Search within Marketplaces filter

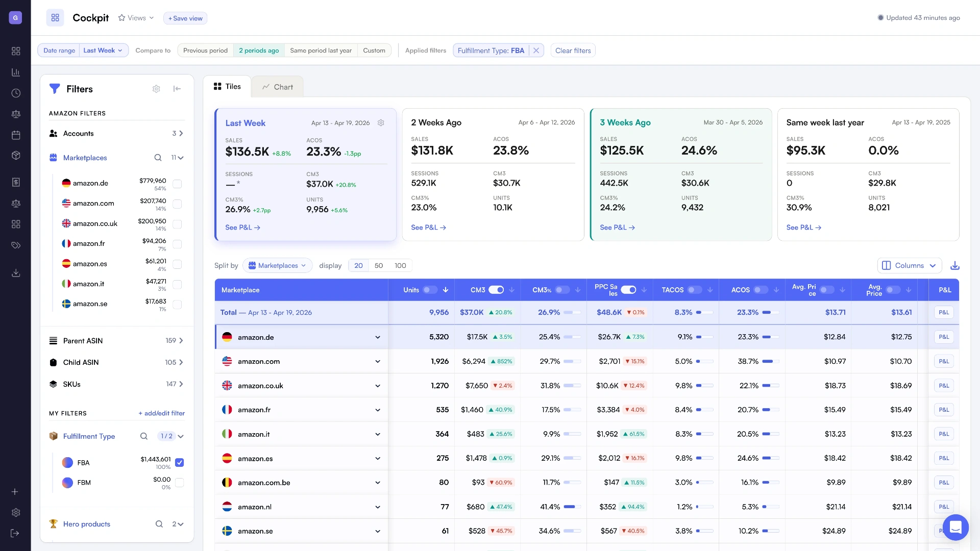point(158,158)
